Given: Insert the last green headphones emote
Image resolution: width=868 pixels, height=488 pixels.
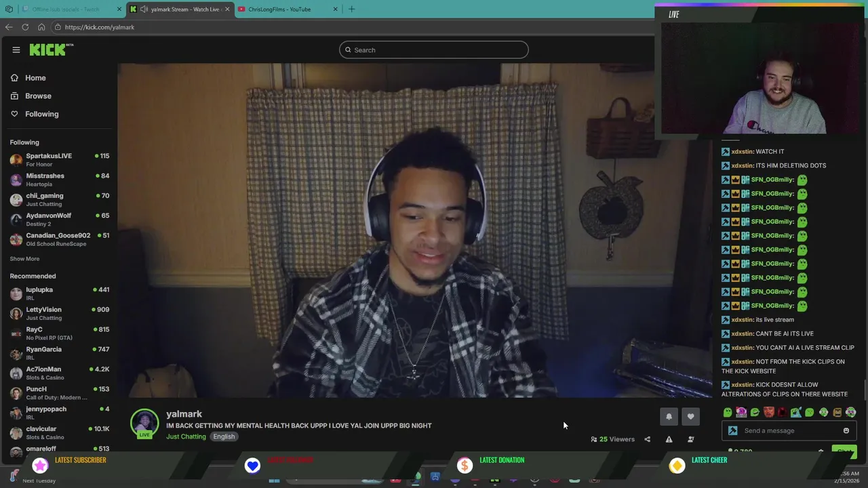Looking at the screenshot, I should click(x=850, y=412).
